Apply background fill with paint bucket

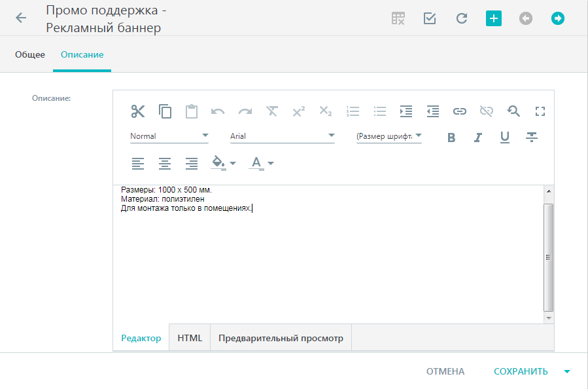click(x=218, y=163)
